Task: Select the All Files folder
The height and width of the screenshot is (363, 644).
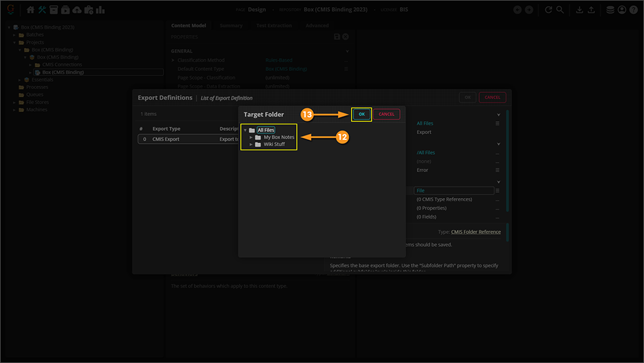Action: click(x=265, y=130)
